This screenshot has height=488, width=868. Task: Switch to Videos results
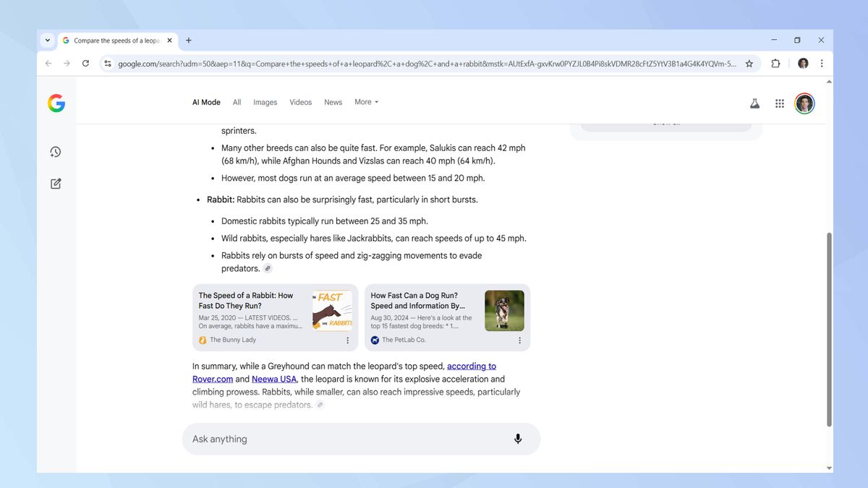(300, 102)
